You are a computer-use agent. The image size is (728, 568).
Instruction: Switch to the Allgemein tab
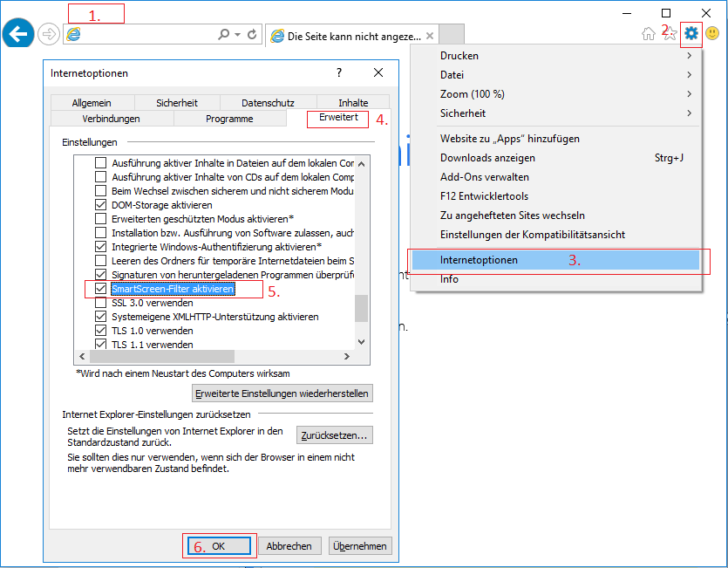point(92,103)
